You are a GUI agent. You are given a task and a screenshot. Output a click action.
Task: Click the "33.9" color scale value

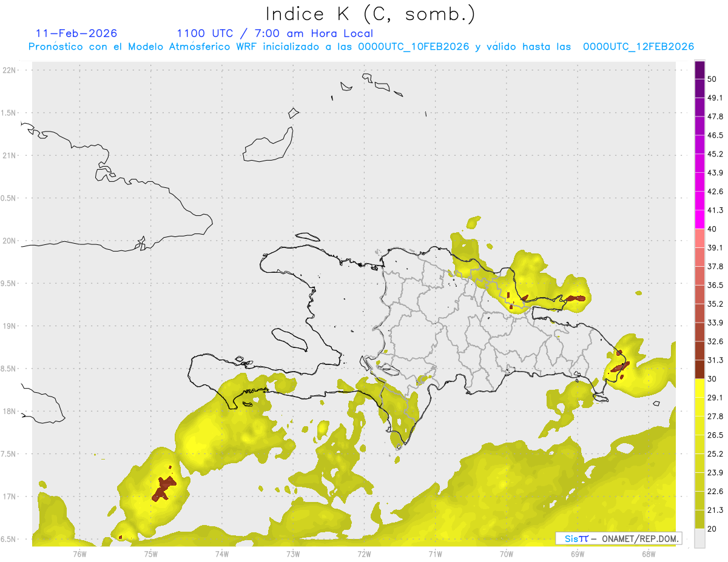715,323
